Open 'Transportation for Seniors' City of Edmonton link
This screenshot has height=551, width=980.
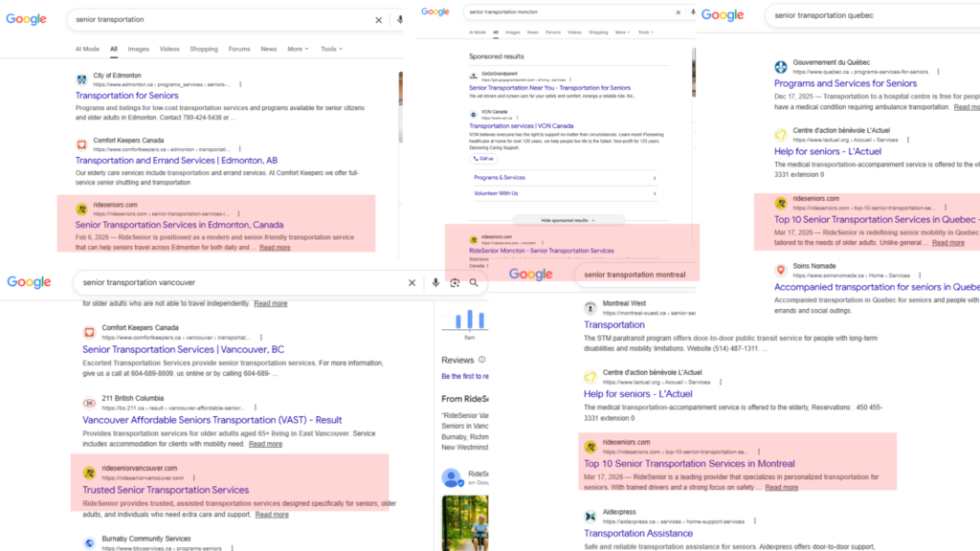pos(127,96)
